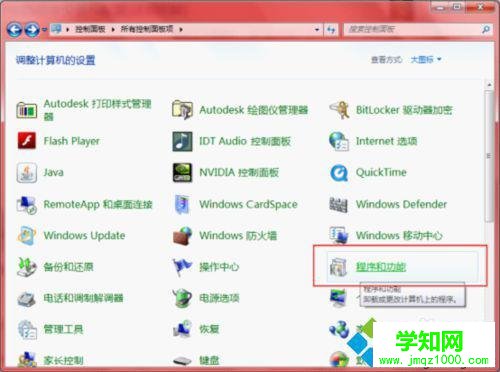This screenshot has height=372, width=500.
Task: Click the Windows CardSpace link text
Action: pos(248,204)
